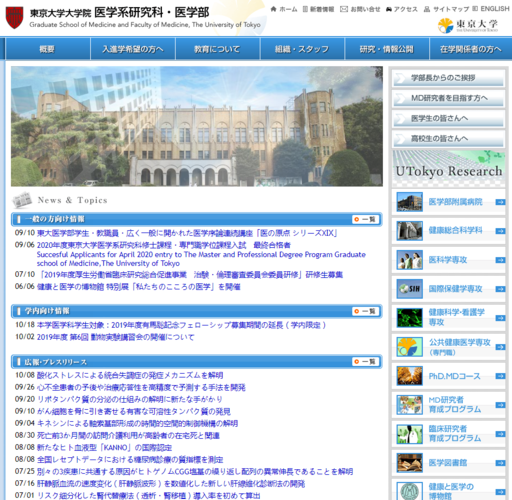Open 08/08 ヒト血液型 KANNO press release
The height and width of the screenshot is (500, 512).
(104, 447)
